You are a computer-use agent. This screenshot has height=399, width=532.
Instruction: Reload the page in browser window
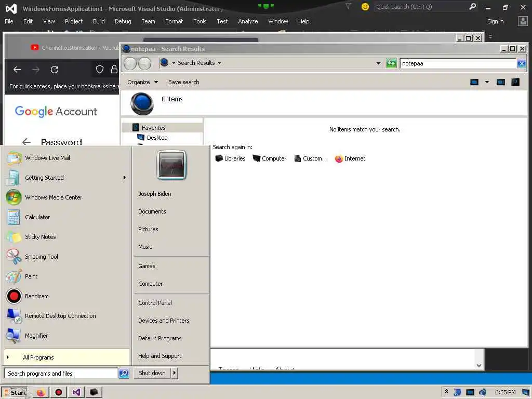tap(55, 70)
